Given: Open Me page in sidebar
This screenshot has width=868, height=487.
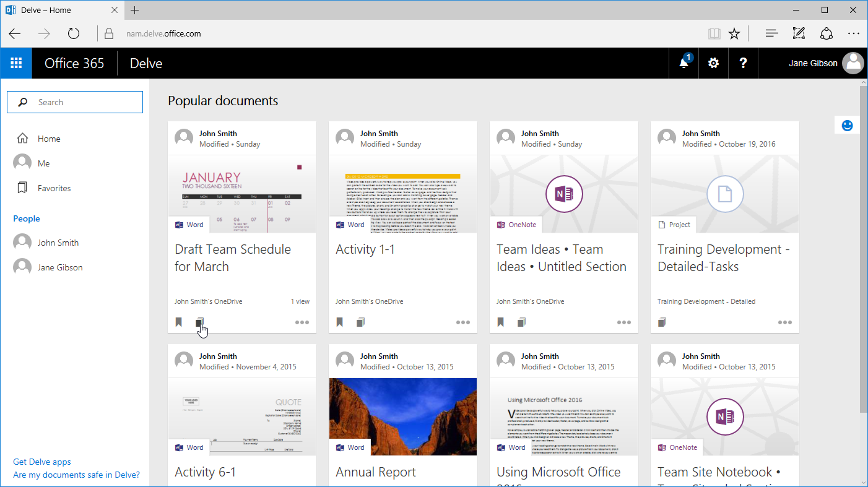Looking at the screenshot, I should click(x=43, y=163).
